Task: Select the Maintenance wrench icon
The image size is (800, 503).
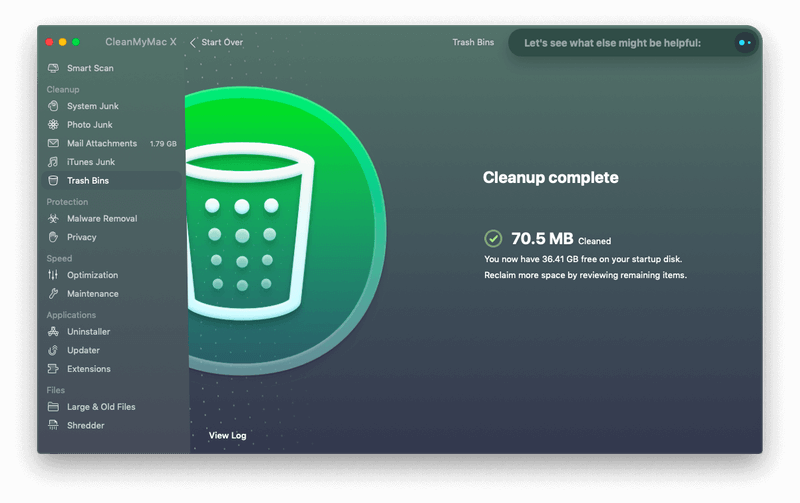Action: [x=53, y=294]
